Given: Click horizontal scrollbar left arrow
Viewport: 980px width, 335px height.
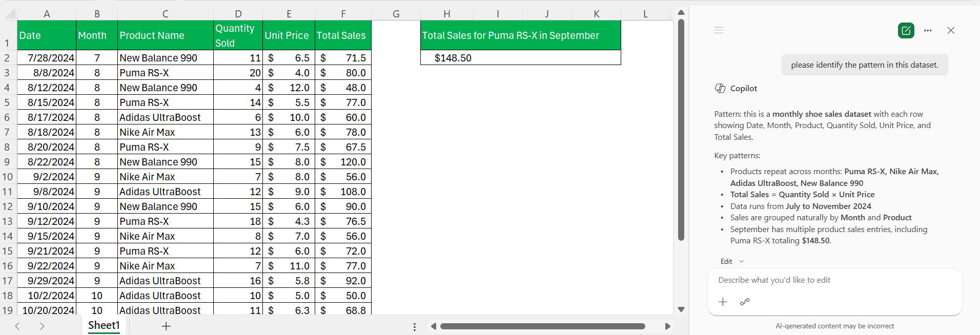Looking at the screenshot, I should pos(434,326).
